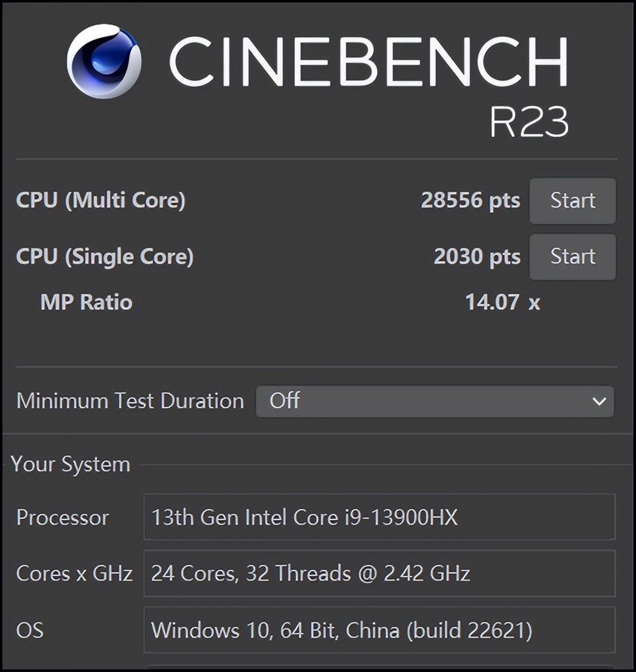
Task: Open the Minimum Test Duration dropdown
Action: pos(434,401)
